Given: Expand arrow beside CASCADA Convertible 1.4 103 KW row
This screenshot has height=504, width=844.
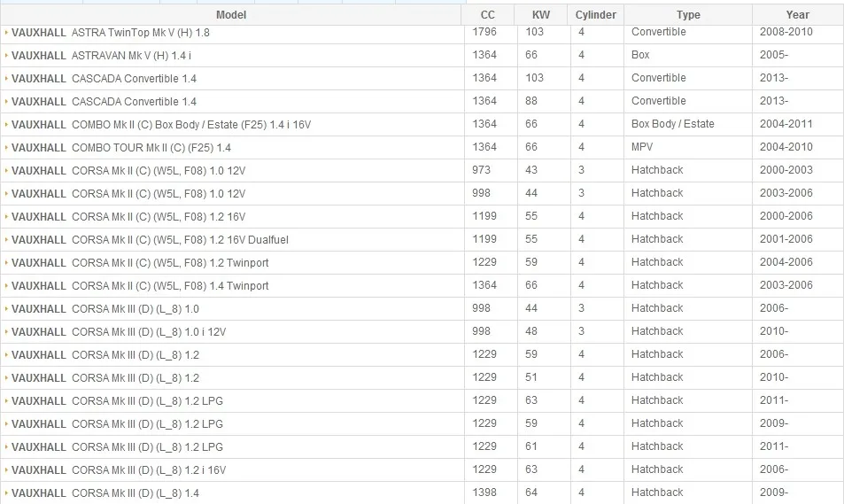Looking at the screenshot, I should click(6, 79).
